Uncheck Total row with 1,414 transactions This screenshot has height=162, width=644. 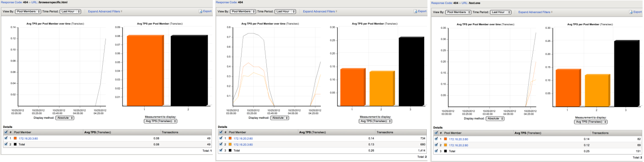pos(220,150)
